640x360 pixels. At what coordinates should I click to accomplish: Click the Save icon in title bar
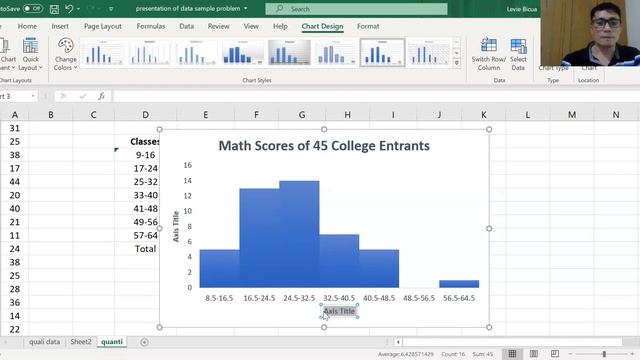click(54, 9)
